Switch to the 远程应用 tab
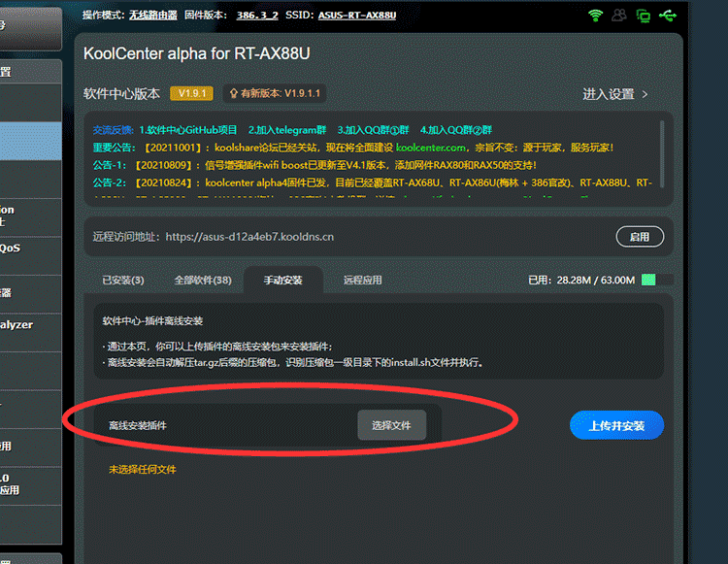The height and width of the screenshot is (564, 728). 363,281
